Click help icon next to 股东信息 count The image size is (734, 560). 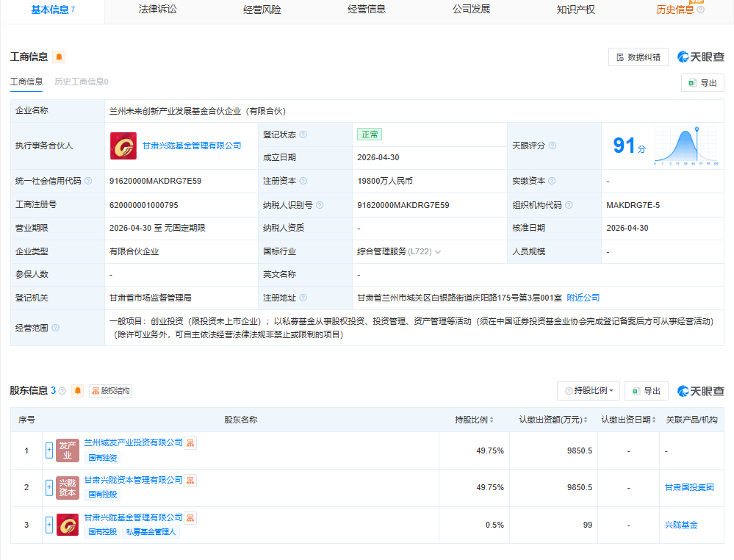(62, 391)
